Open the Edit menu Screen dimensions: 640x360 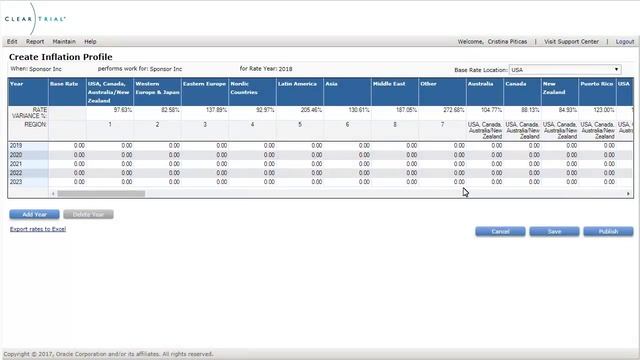tap(12, 42)
